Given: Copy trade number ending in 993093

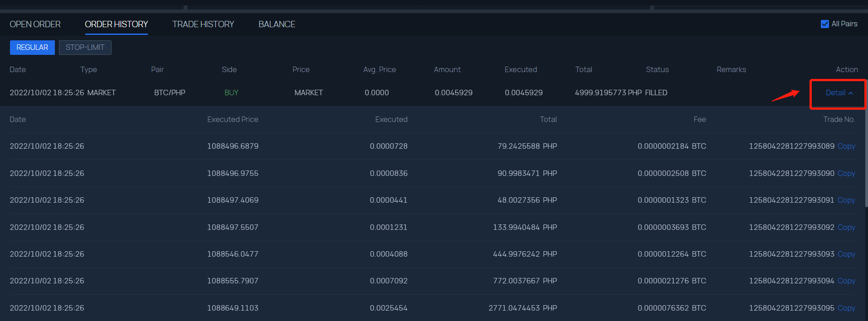Looking at the screenshot, I should point(846,254).
